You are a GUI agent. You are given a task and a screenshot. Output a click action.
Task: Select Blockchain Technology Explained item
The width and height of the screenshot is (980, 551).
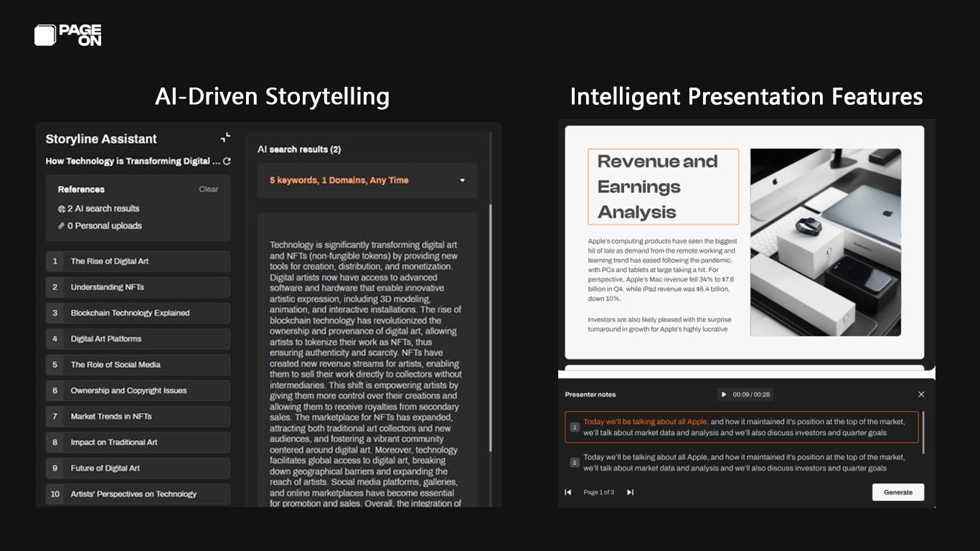pyautogui.click(x=138, y=313)
